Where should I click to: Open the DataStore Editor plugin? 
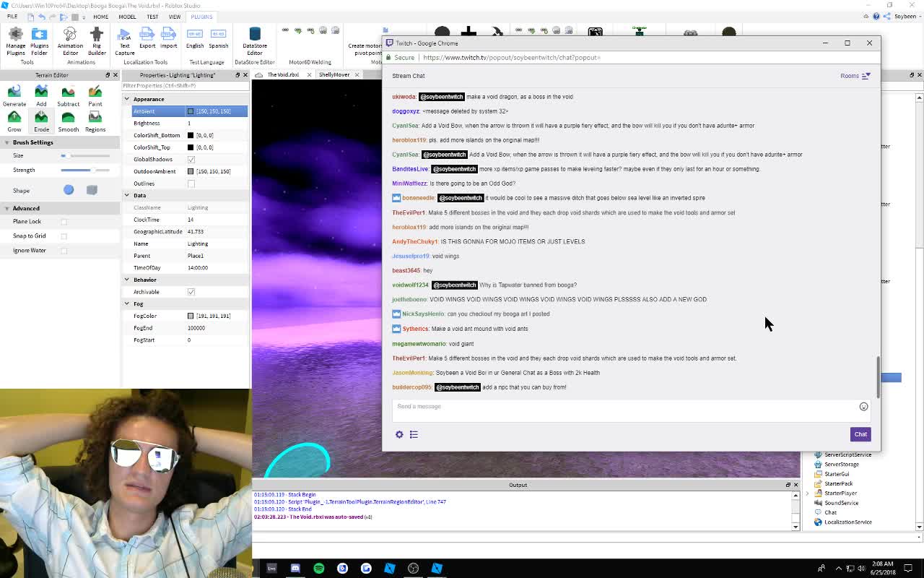click(254, 40)
